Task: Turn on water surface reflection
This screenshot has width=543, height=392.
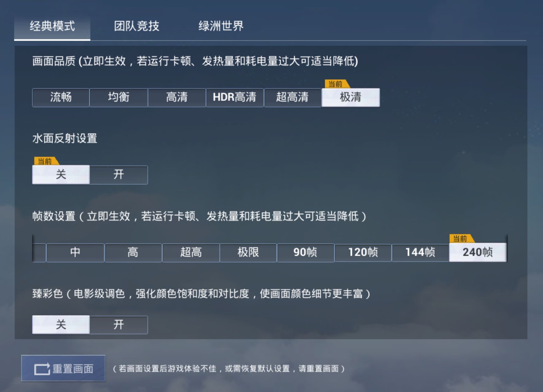Action: [119, 175]
